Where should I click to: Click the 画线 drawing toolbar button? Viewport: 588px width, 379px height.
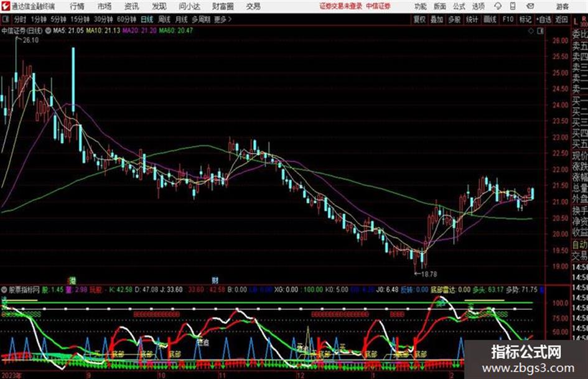490,19
